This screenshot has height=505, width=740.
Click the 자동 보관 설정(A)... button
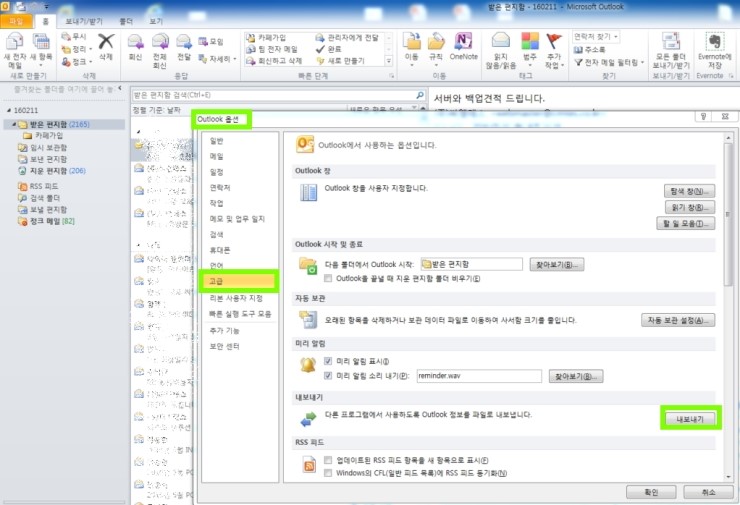coord(678,320)
